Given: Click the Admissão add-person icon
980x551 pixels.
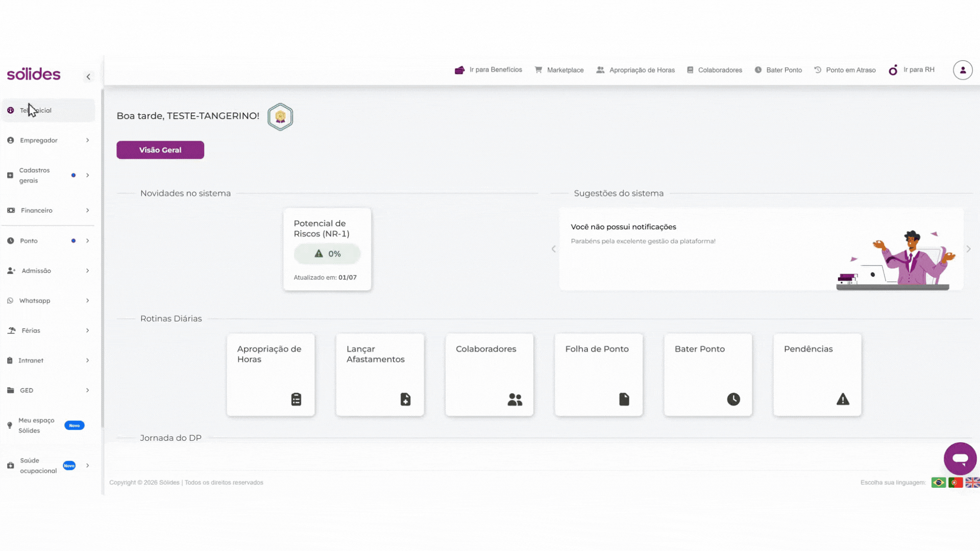Looking at the screenshot, I should point(11,271).
